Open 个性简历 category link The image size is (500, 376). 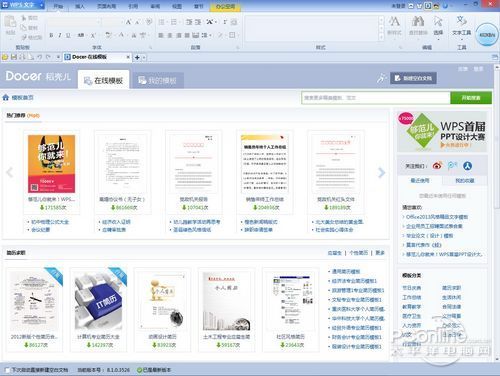click(358, 253)
